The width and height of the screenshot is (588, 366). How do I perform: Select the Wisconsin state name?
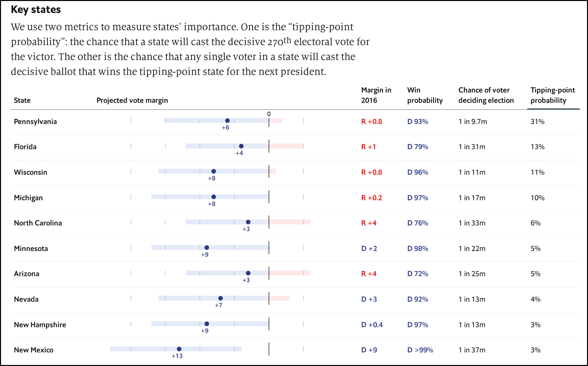30,172
